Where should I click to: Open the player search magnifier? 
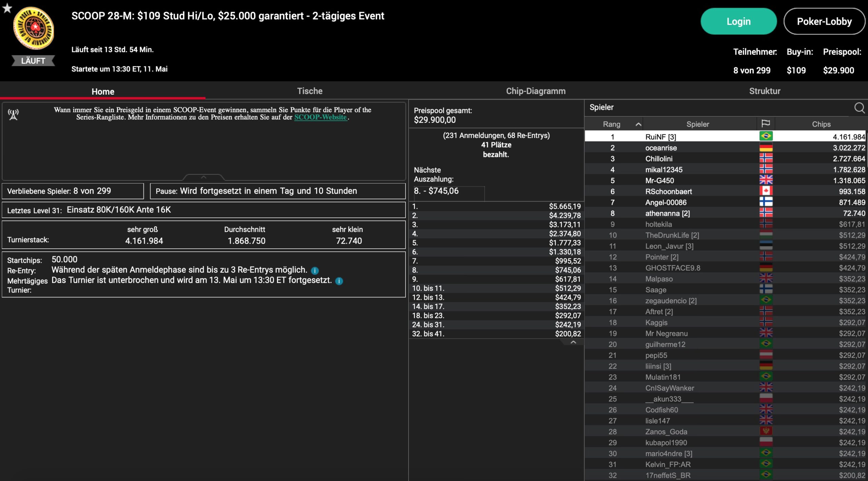click(x=859, y=108)
